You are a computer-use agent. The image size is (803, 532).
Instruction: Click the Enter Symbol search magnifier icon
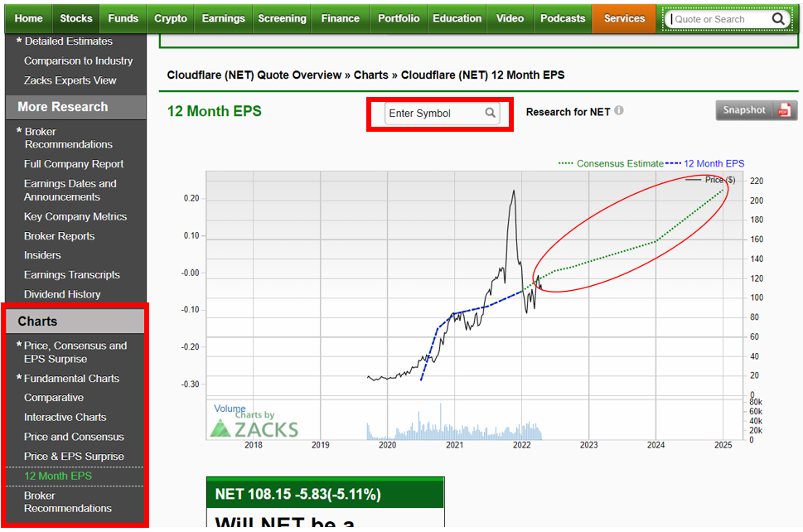coord(490,113)
